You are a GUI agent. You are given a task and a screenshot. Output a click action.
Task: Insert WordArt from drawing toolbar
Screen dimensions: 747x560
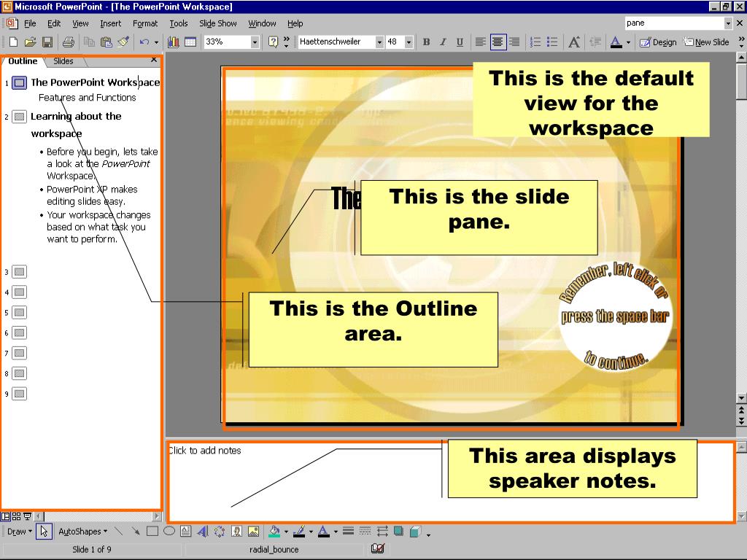[203, 532]
